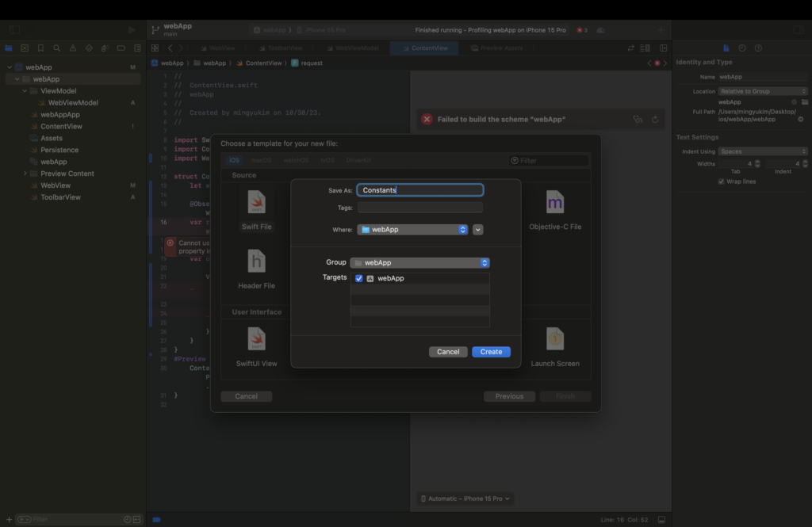Select the File inspector icon
Image resolution: width=812 pixels, height=527 pixels.
[726, 48]
